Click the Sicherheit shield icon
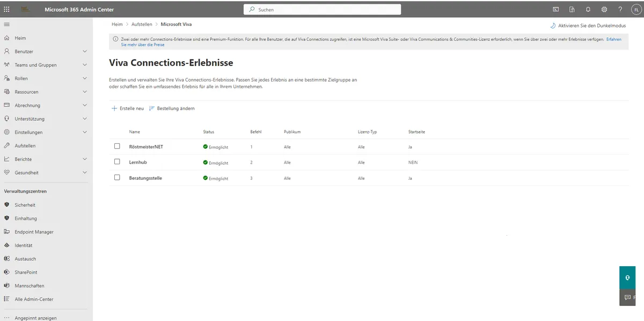Screen dimensions: 644x321 (7, 205)
